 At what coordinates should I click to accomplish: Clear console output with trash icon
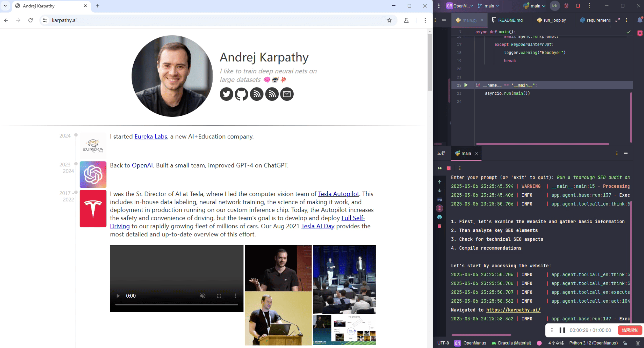[x=439, y=226]
